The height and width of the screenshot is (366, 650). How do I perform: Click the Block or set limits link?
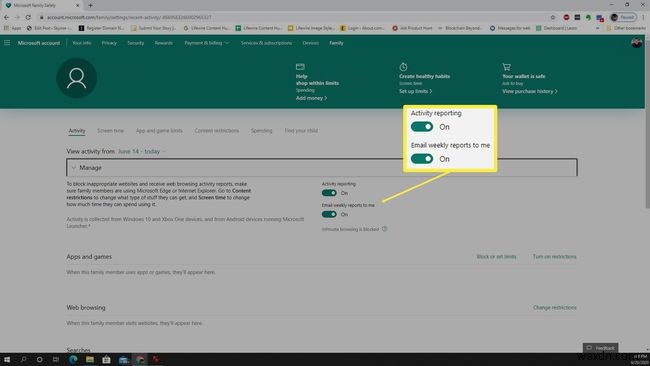(x=496, y=257)
